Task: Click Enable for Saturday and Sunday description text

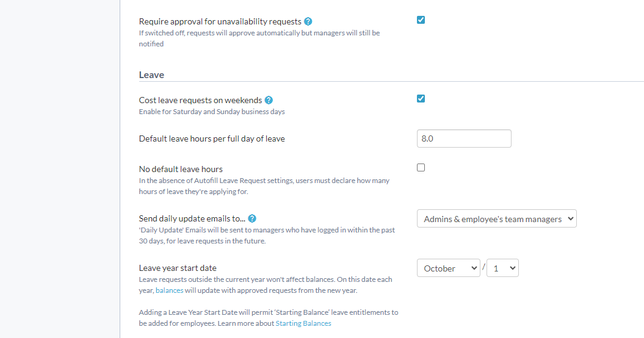Action: click(x=212, y=112)
